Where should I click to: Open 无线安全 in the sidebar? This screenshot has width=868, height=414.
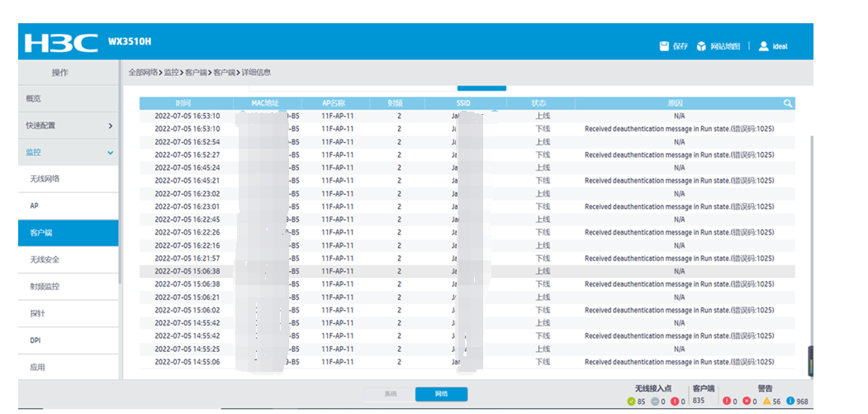pos(68,259)
